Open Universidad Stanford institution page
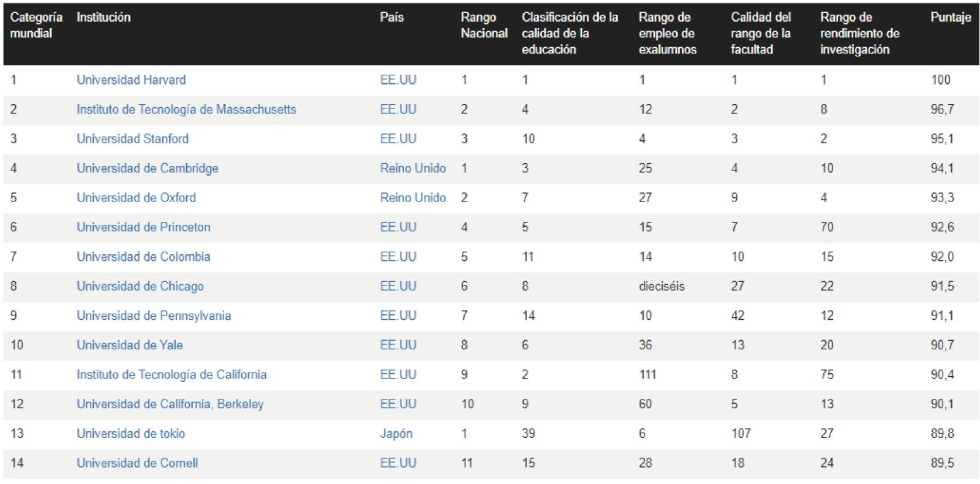 point(132,138)
